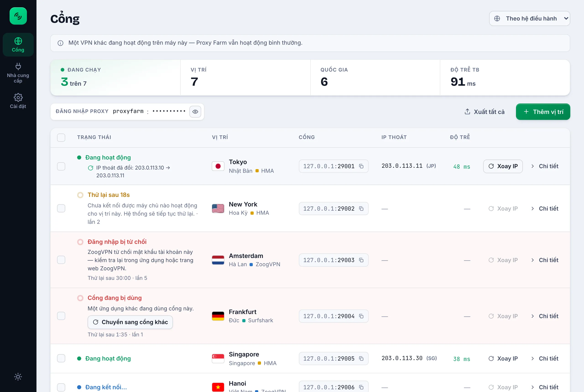Image resolution: width=584 pixels, height=392 pixels.
Task: Copy port address 127.0.0.1:29002 via copy icon
Action: 361,209
